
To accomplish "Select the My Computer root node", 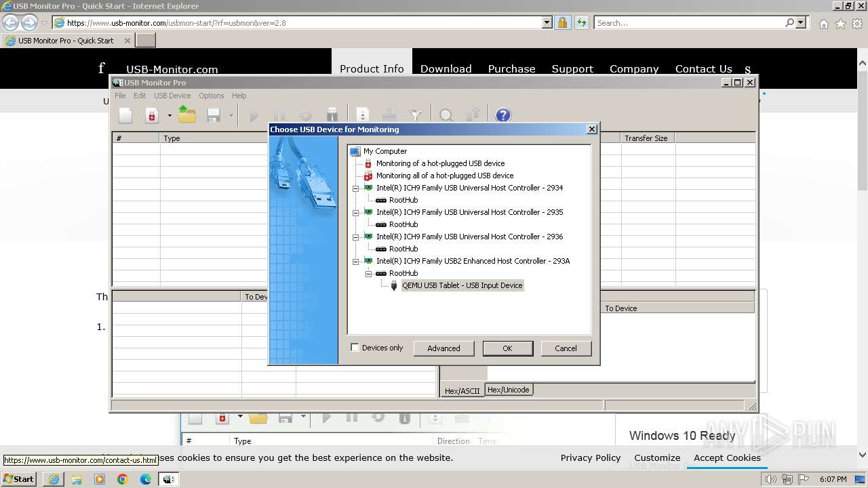I will [x=385, y=151].
